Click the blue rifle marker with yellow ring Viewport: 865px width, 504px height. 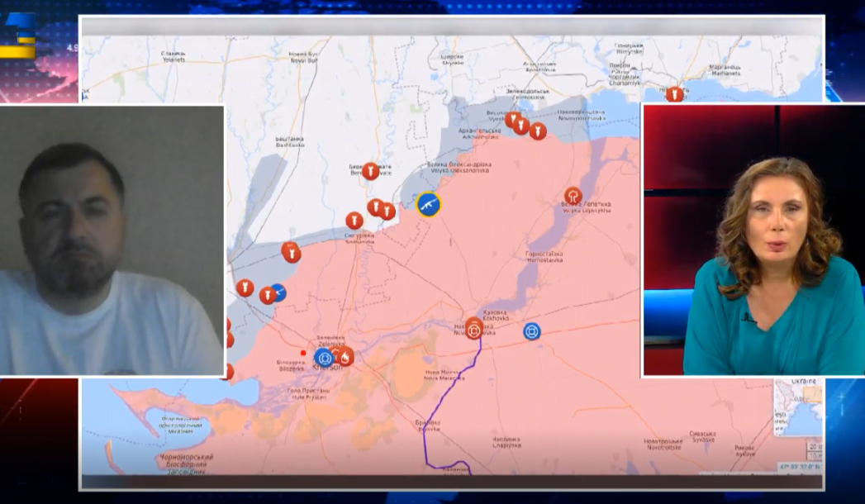428,204
